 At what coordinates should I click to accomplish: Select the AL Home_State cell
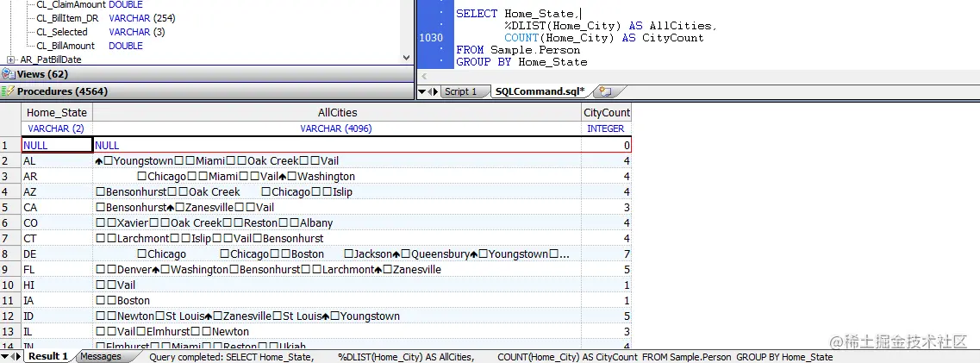coord(57,160)
